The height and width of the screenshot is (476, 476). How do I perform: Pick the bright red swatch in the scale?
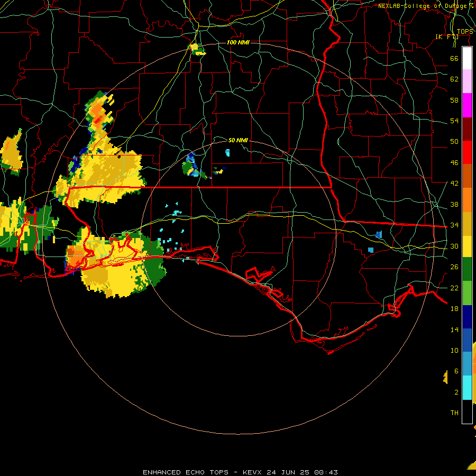click(467, 152)
